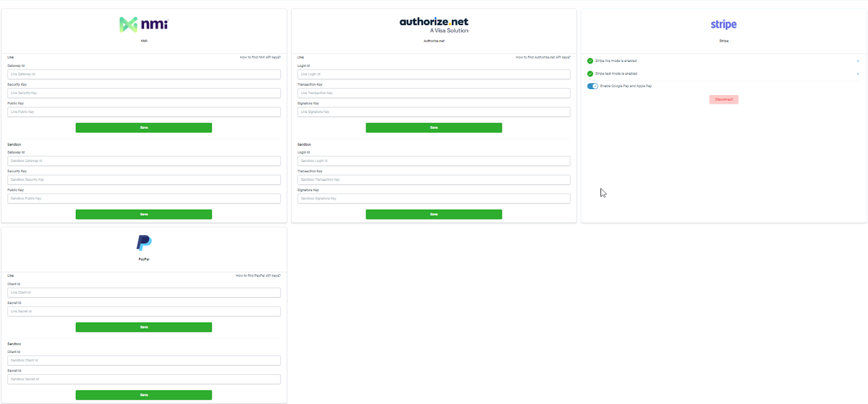Click the Authorize.net logo
The width and height of the screenshot is (868, 404).
(433, 25)
